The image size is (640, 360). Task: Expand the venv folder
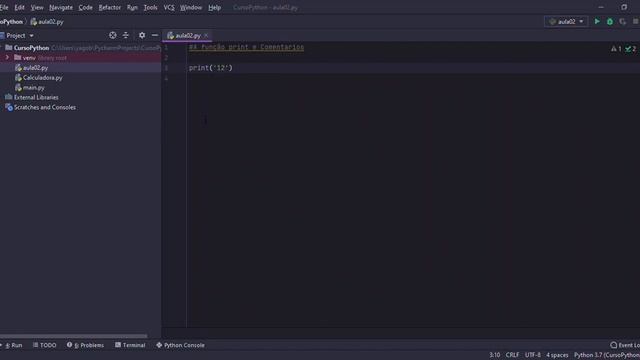click(7, 58)
